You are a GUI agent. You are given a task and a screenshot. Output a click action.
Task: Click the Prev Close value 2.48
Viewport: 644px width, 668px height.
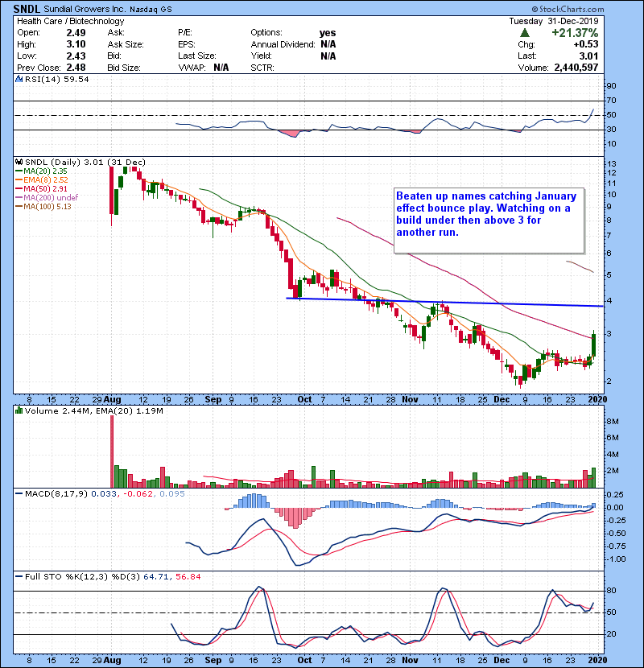(76, 68)
